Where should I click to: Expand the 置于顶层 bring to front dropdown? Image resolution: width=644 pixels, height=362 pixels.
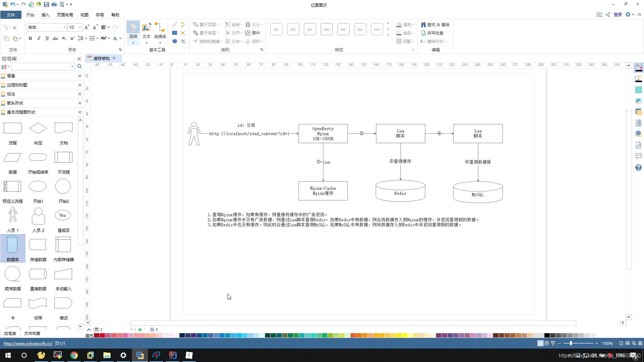point(218,25)
